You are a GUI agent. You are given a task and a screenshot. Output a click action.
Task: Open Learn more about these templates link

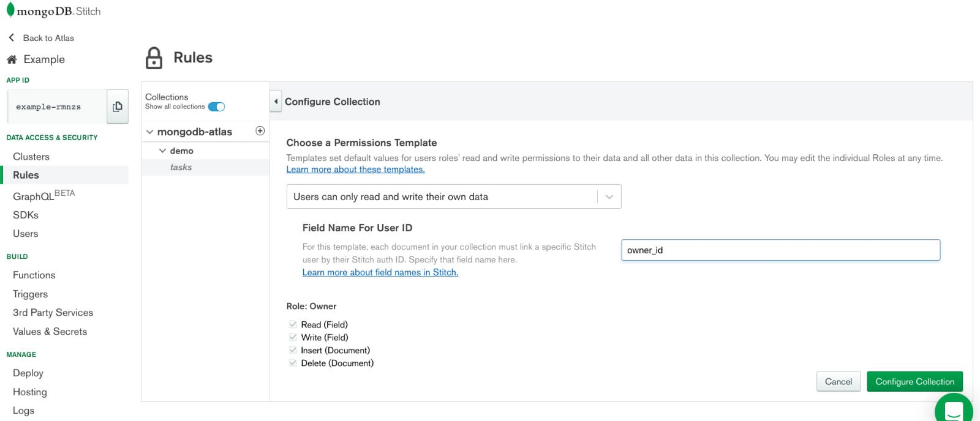(x=356, y=170)
